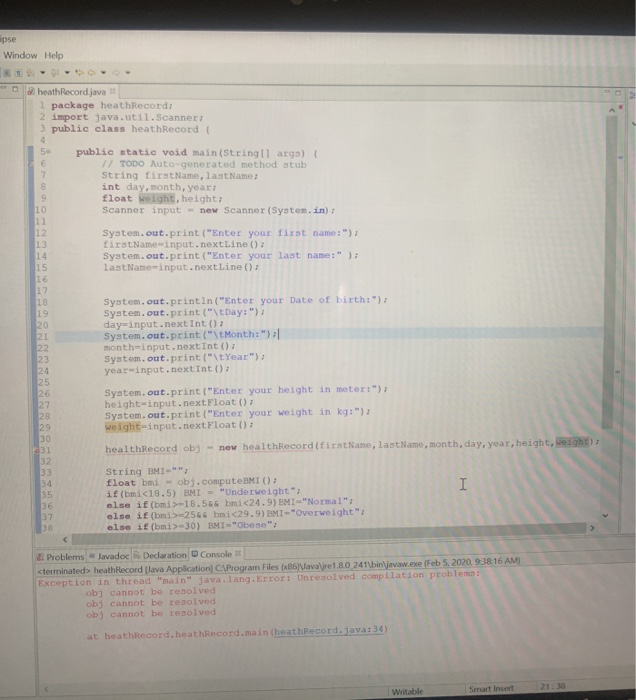Click the 'package heathRecord;' line
Image resolution: width=636 pixels, height=700 pixels.
pyautogui.click(x=112, y=105)
